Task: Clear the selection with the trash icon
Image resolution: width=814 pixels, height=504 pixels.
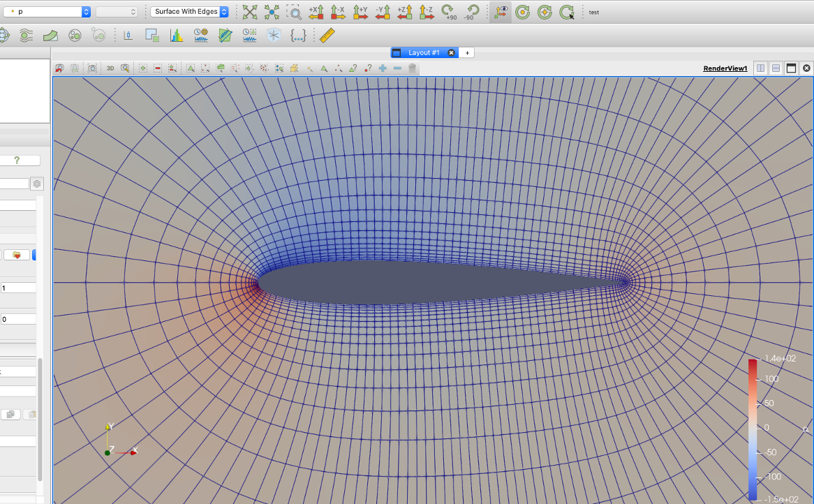Action: 412,68
